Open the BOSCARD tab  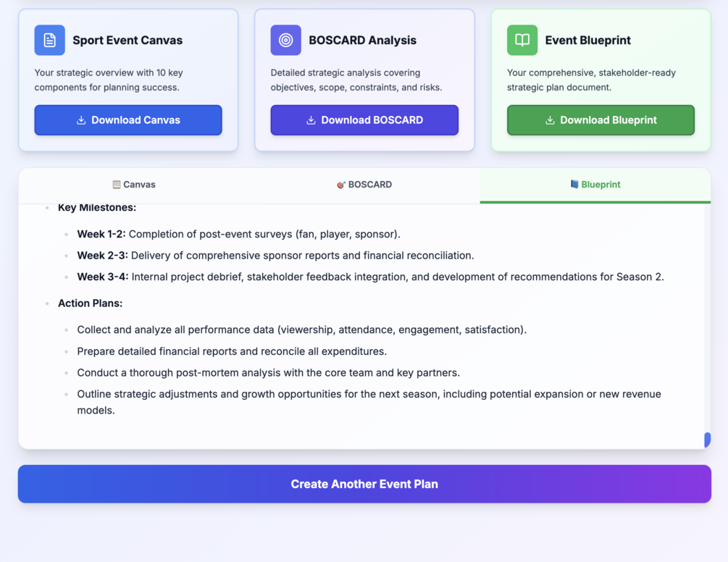pos(364,185)
